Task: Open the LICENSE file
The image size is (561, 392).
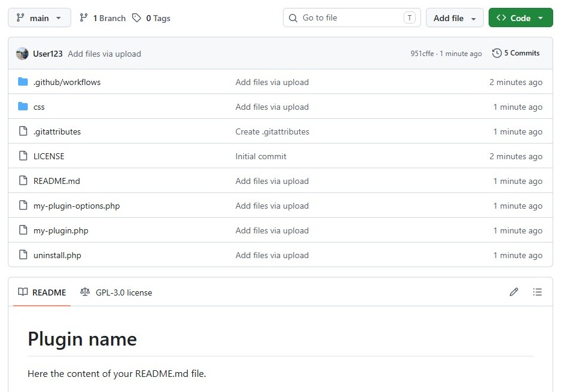Action: pos(49,156)
